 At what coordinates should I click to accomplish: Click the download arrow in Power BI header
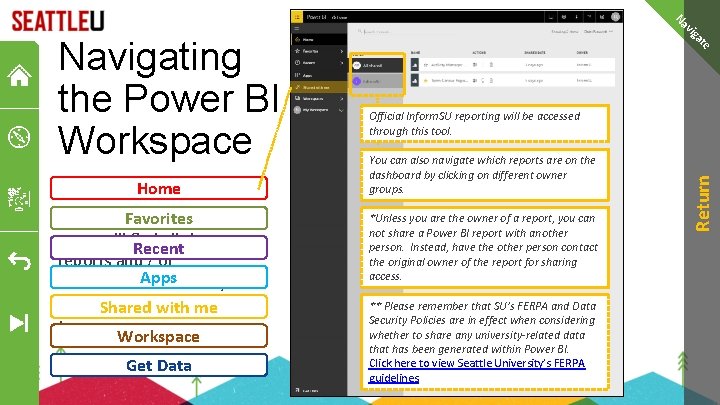[x=577, y=17]
